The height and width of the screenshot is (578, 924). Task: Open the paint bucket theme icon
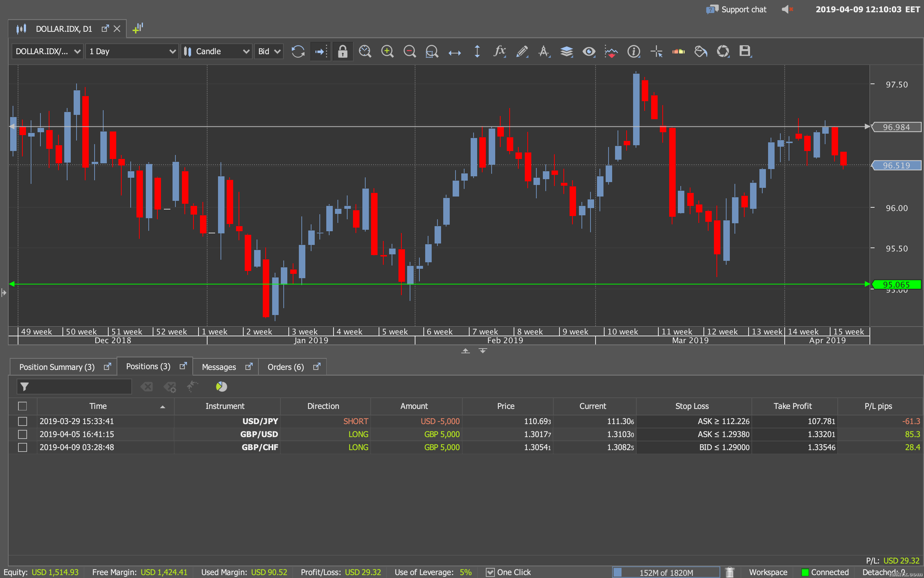701,51
